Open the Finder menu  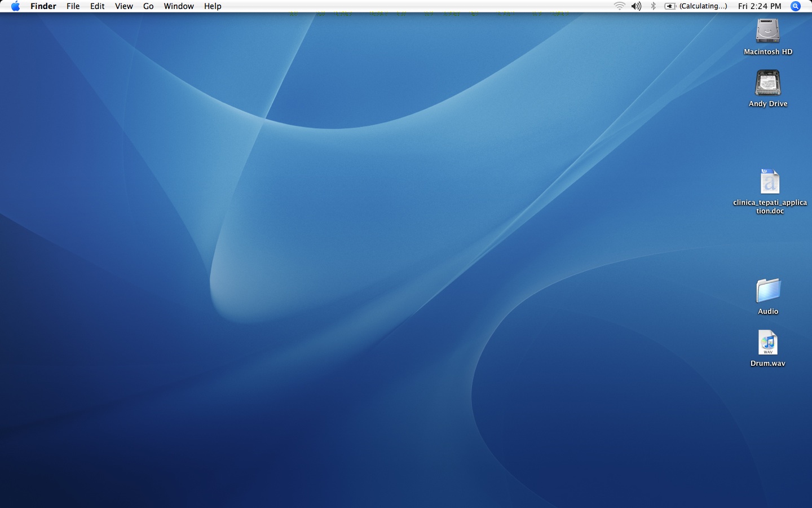click(43, 6)
